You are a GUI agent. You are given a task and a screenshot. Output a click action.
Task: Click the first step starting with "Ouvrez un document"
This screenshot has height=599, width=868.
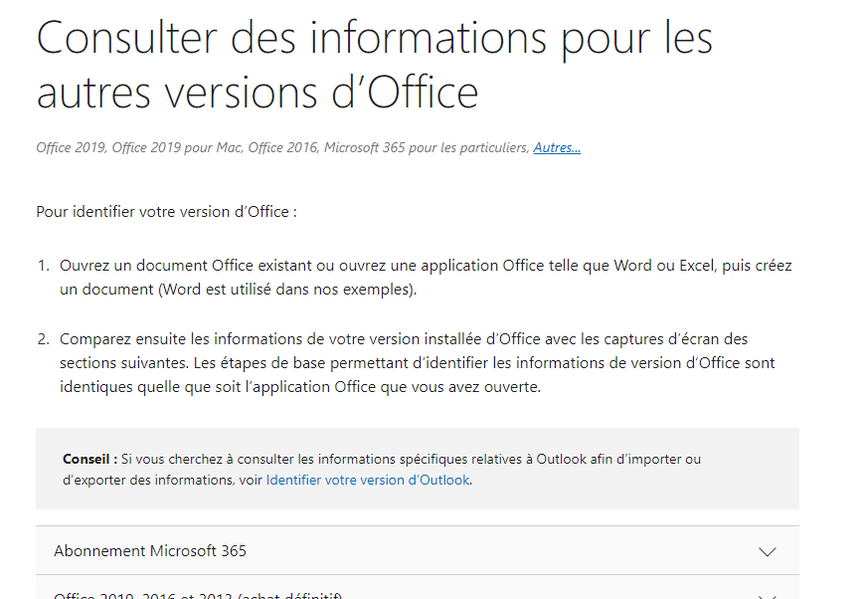pyautogui.click(x=426, y=277)
